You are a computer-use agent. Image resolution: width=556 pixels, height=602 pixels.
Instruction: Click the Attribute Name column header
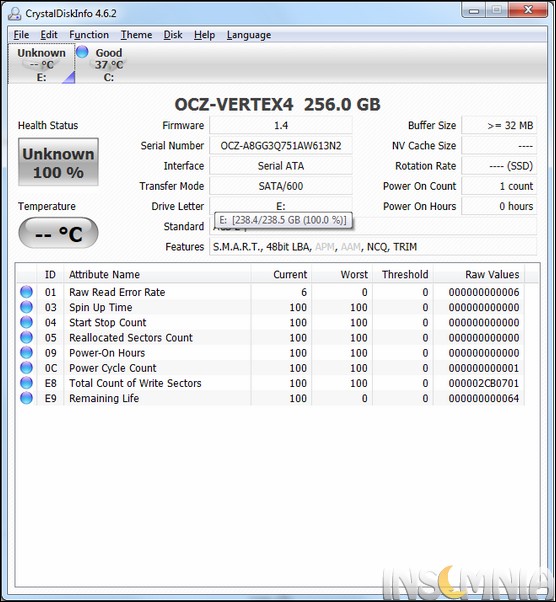157,275
